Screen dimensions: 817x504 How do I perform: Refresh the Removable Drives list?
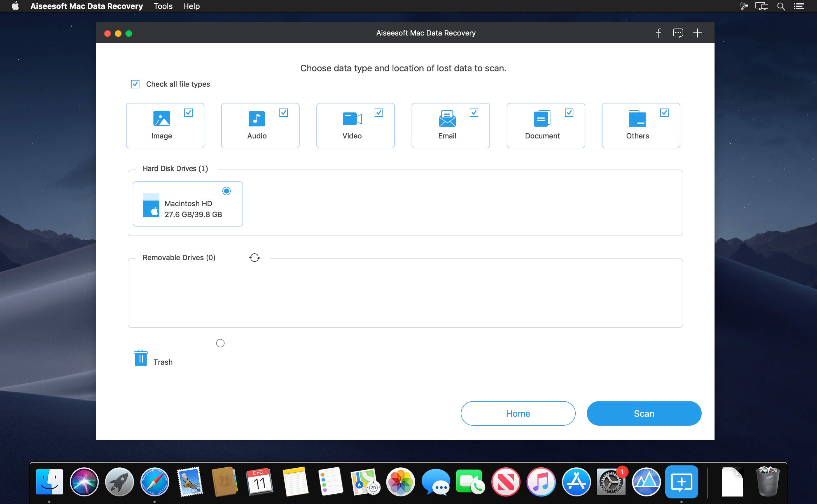(255, 258)
